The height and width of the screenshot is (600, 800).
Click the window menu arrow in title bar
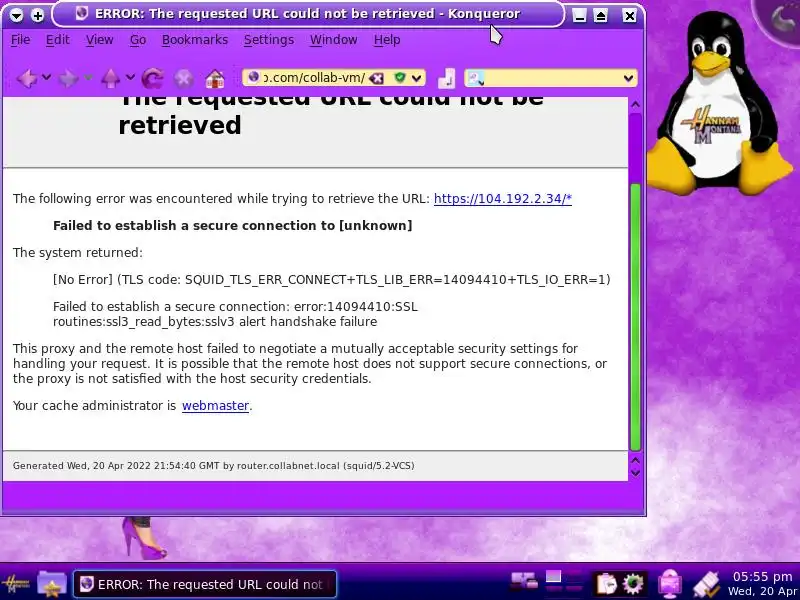(x=16, y=16)
